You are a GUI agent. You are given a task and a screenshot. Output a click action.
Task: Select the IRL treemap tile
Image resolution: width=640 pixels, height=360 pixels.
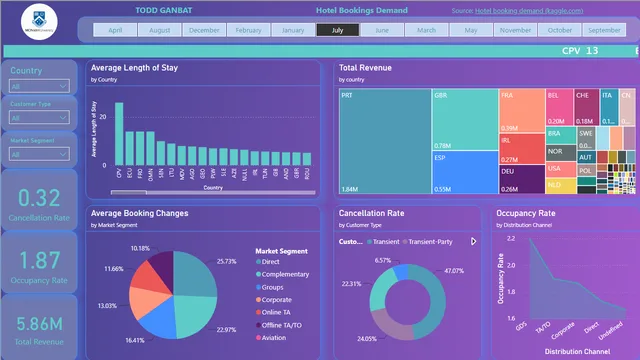point(522,149)
